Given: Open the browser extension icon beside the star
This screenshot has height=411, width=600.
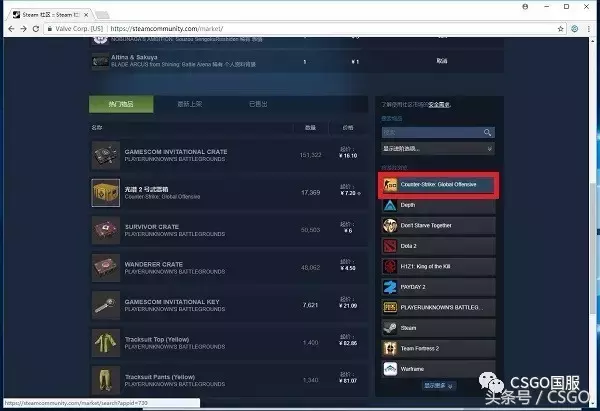Looking at the screenshot, I should click(574, 29).
